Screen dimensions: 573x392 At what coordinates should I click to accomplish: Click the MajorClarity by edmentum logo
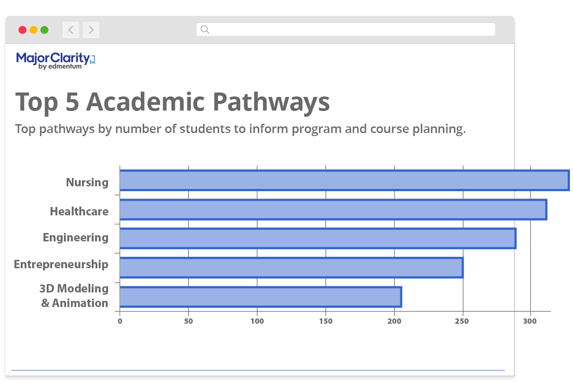coord(56,60)
